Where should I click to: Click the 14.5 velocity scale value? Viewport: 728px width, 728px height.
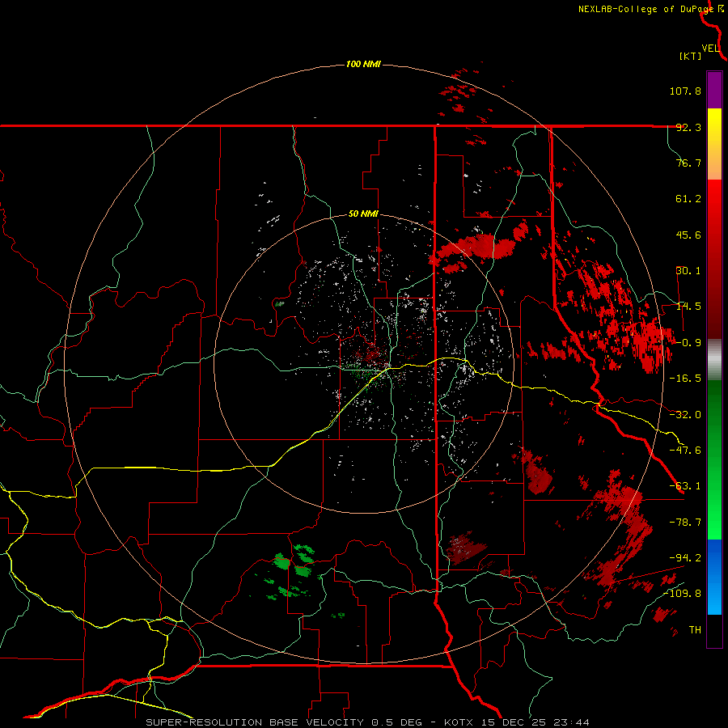click(688, 307)
